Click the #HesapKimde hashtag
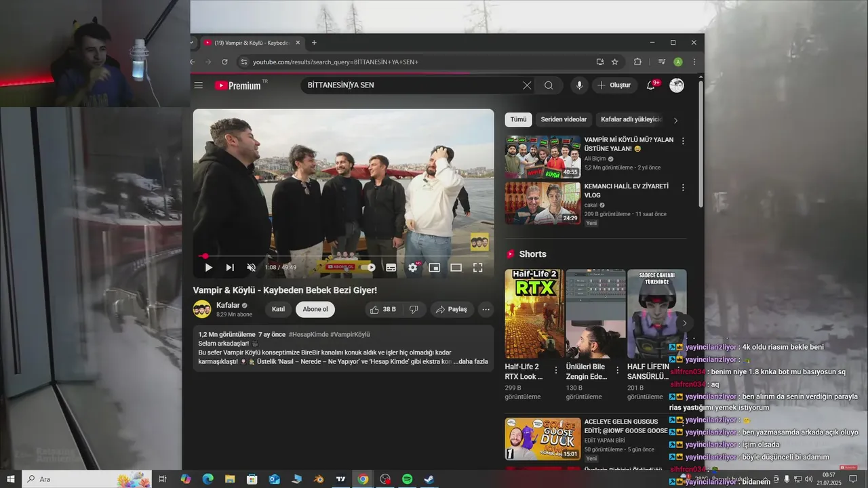Viewport: 868px width, 488px height. [x=309, y=334]
